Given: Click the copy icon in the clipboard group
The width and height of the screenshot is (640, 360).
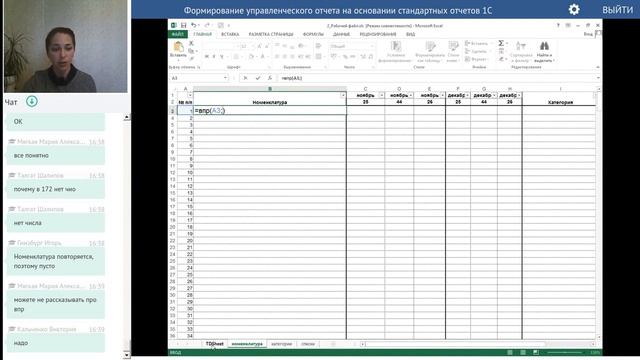Looking at the screenshot, I should click(x=191, y=51).
